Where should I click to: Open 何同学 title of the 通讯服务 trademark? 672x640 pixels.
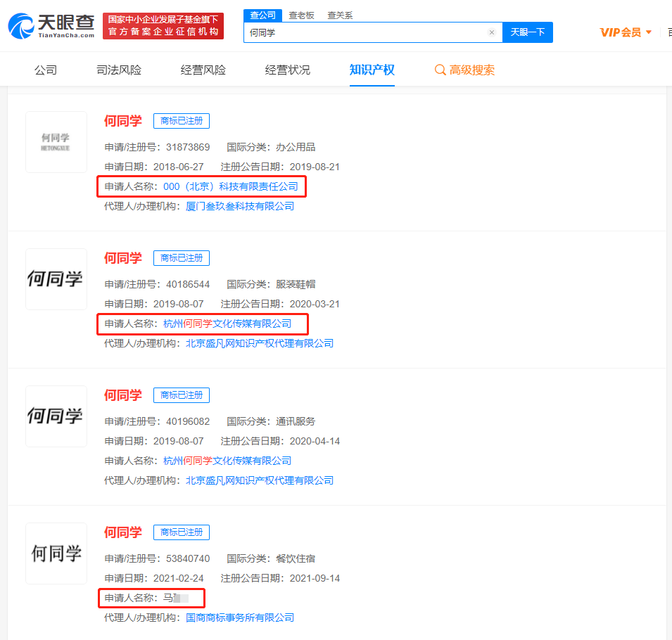point(123,395)
